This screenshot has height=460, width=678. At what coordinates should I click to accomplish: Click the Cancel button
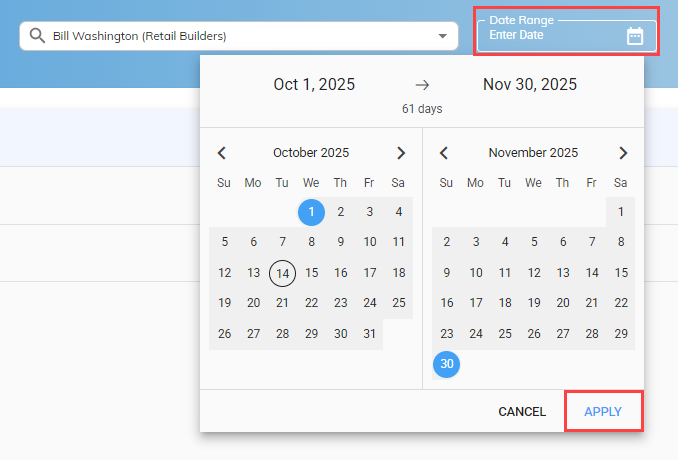pyautogui.click(x=522, y=411)
